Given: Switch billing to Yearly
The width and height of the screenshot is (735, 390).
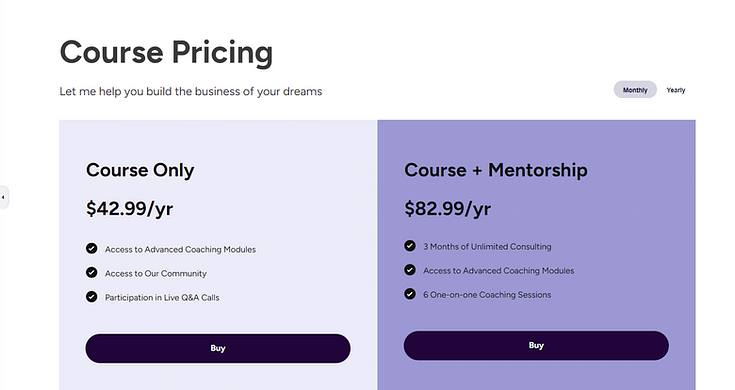Looking at the screenshot, I should point(676,90).
